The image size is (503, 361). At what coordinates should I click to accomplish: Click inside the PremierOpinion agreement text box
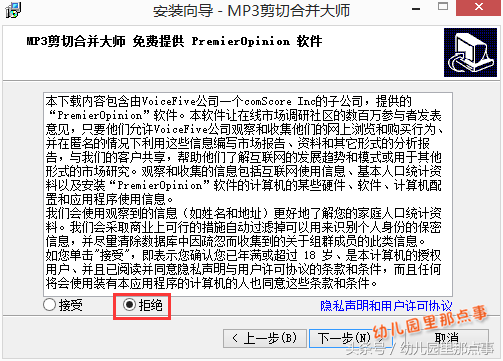click(248, 194)
